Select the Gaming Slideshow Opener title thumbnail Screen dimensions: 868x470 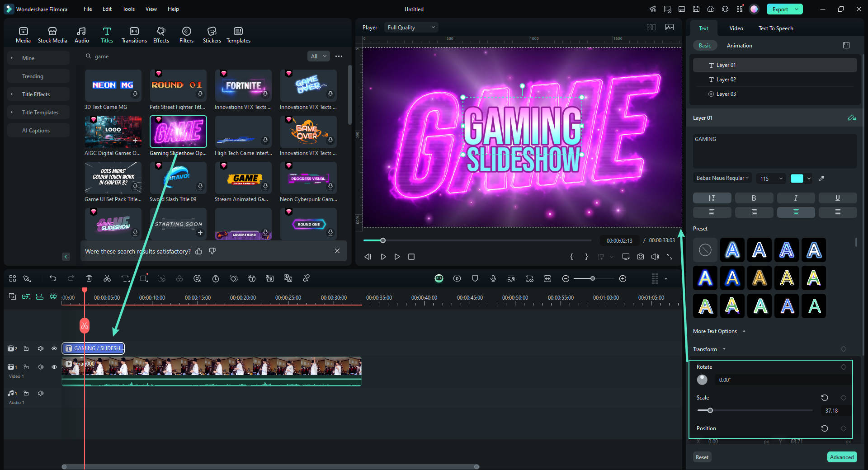(178, 131)
